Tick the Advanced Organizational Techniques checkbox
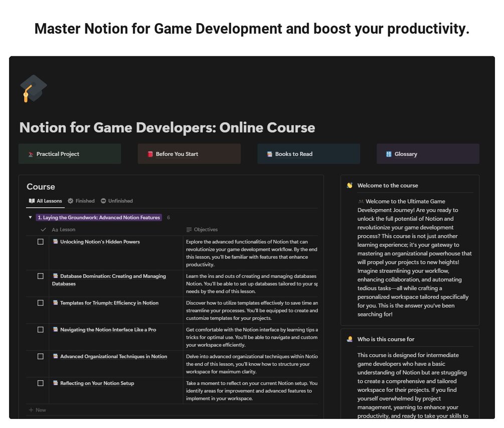This screenshot has height=428, width=504. pyautogui.click(x=41, y=356)
